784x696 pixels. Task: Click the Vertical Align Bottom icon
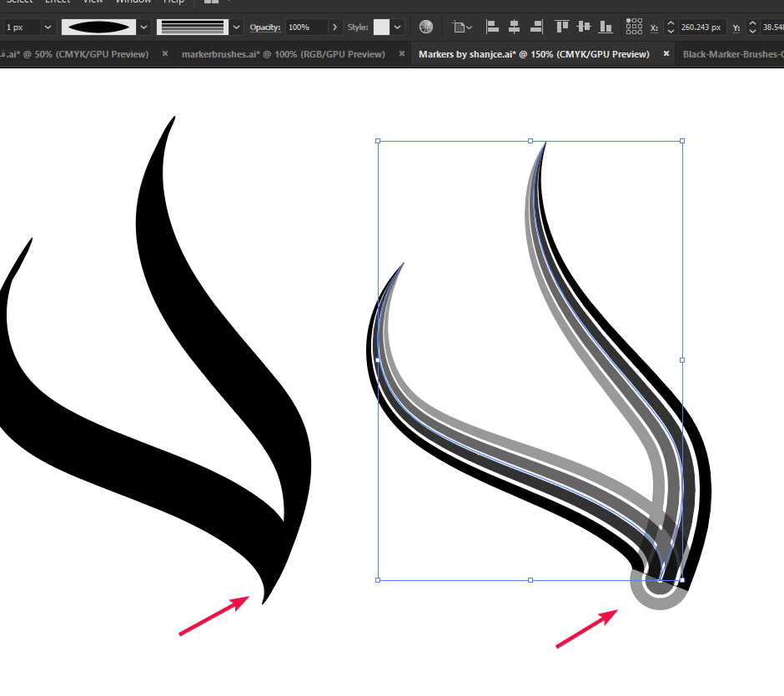pyautogui.click(x=606, y=27)
